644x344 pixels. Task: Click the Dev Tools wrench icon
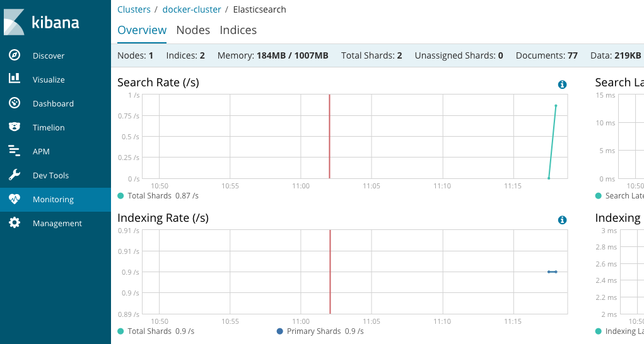tap(15, 175)
